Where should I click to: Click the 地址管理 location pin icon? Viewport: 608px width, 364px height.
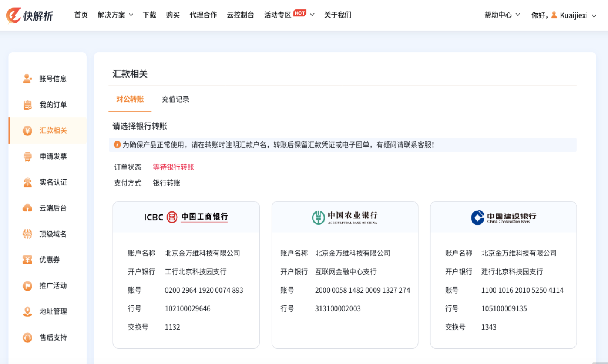coord(27,311)
